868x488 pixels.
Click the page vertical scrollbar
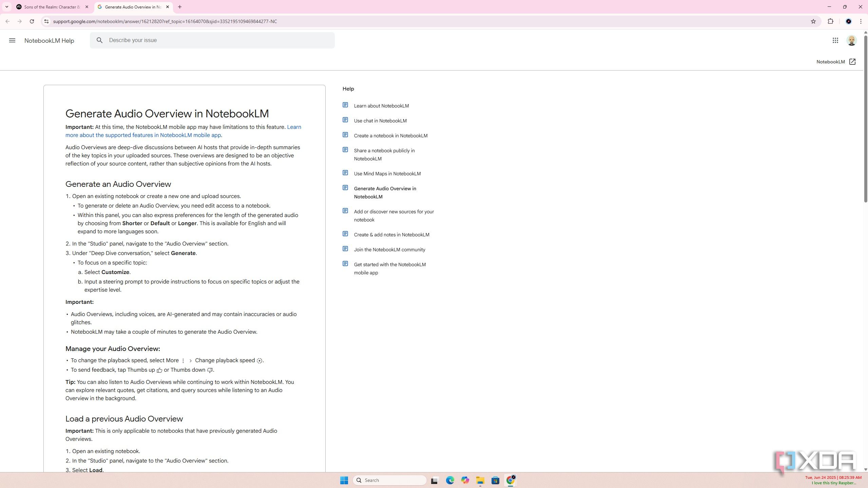[865, 119]
